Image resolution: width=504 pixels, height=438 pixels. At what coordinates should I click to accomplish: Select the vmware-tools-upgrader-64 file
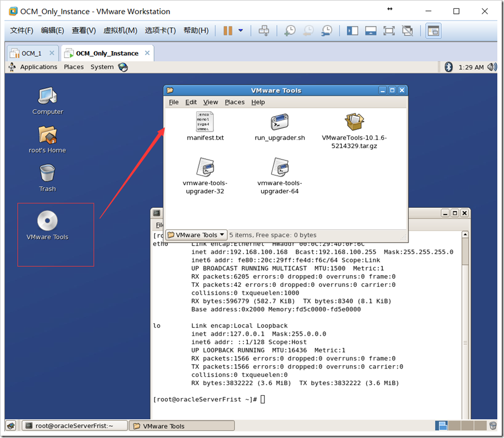280,176
